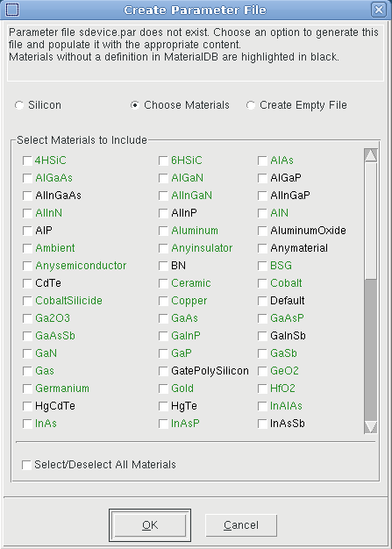Tick the BN material checkbox
The width and height of the screenshot is (392, 549).
[x=163, y=266]
